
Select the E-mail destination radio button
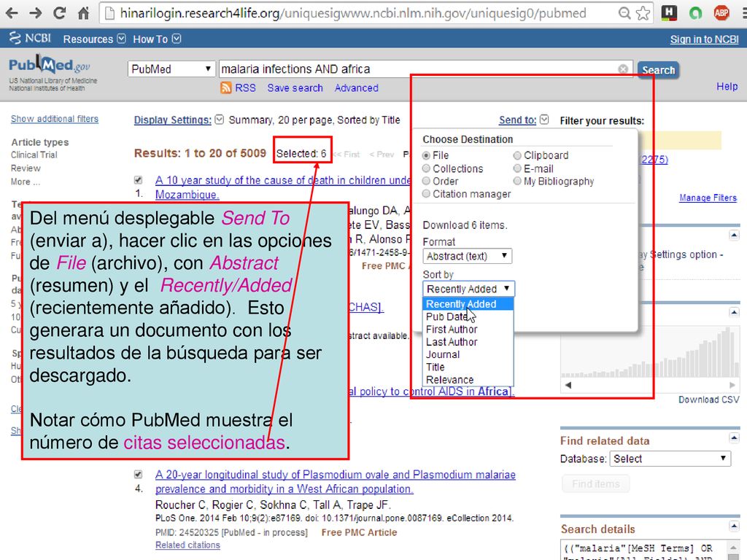tap(517, 168)
